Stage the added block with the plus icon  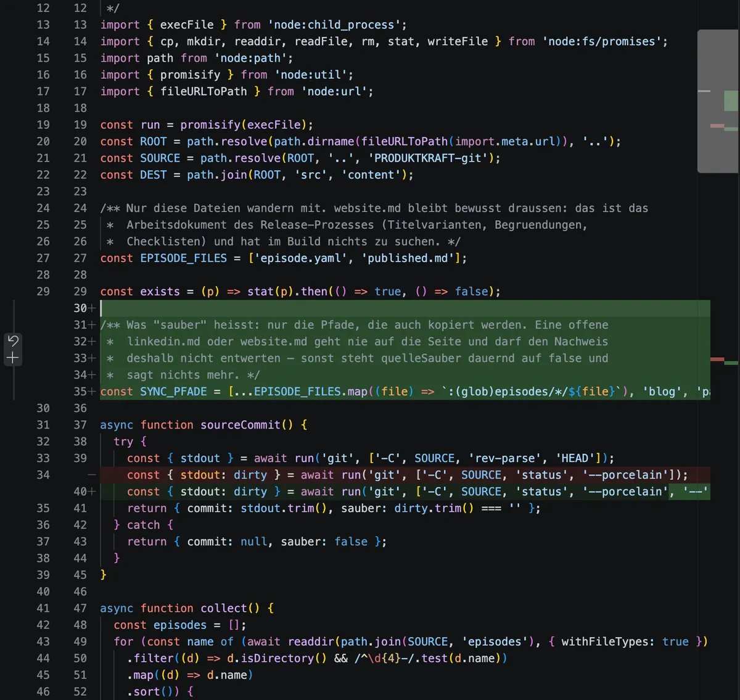click(x=13, y=358)
